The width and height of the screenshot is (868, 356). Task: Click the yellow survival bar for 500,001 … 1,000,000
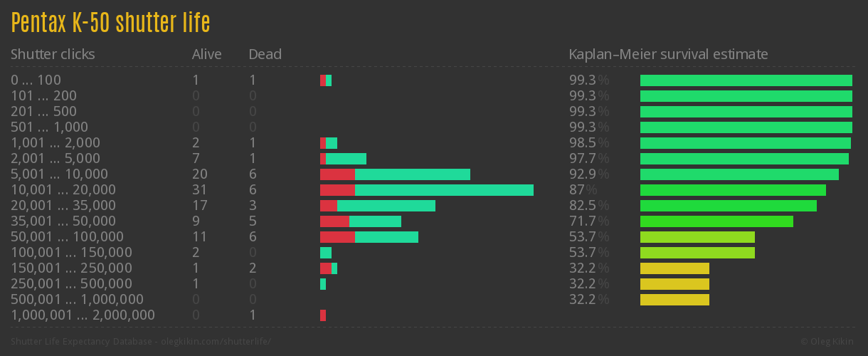(674, 300)
